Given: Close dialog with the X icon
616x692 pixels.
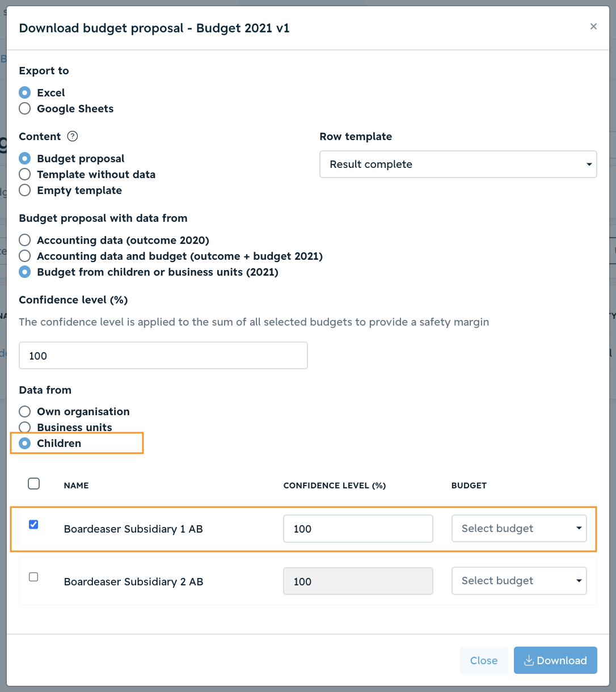Looking at the screenshot, I should (593, 27).
